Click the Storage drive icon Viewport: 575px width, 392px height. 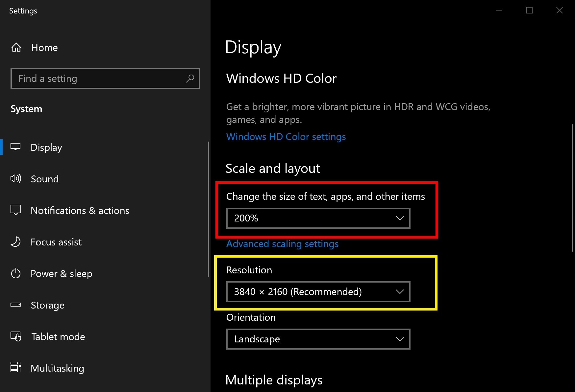point(16,305)
